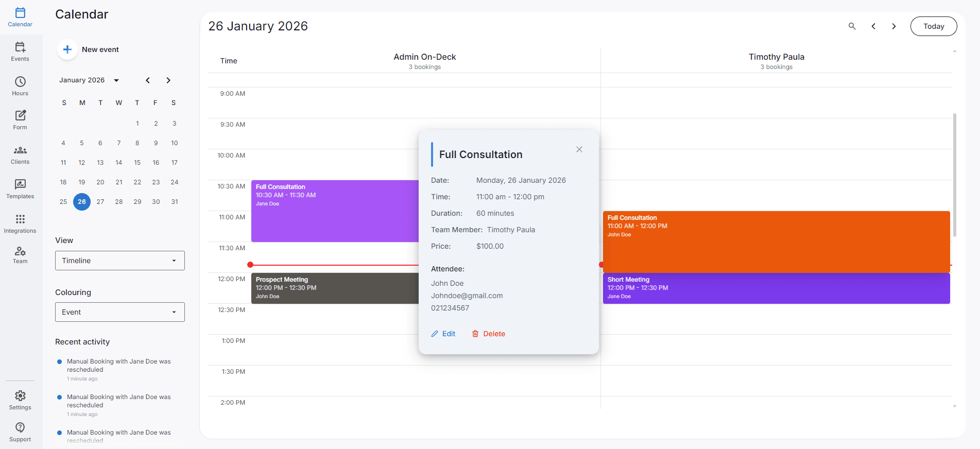Click the Johndoe@gmail.com attendee email
Viewport: 980px width, 449px height.
(x=467, y=296)
